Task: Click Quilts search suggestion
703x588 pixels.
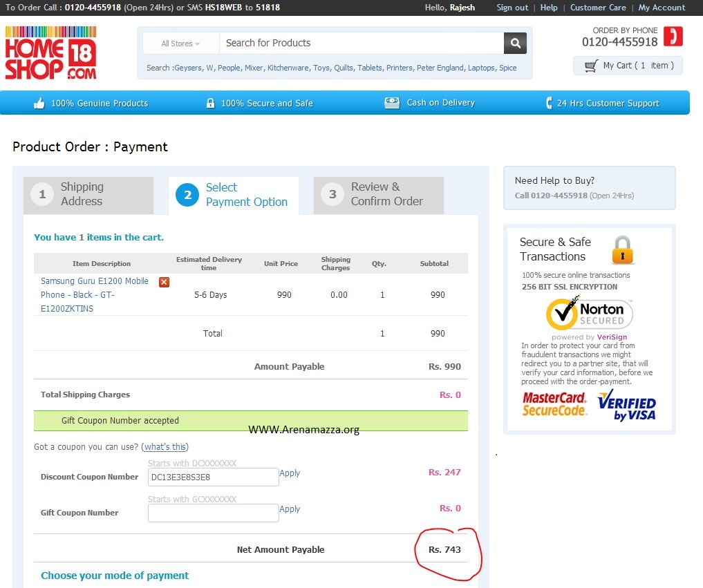Action: 344,68
